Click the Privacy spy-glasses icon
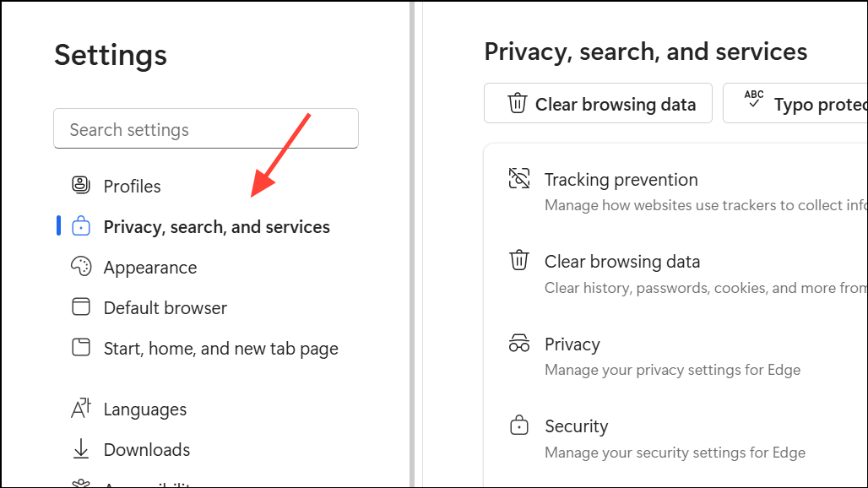Screen dimensions: 868x488 tap(518, 344)
